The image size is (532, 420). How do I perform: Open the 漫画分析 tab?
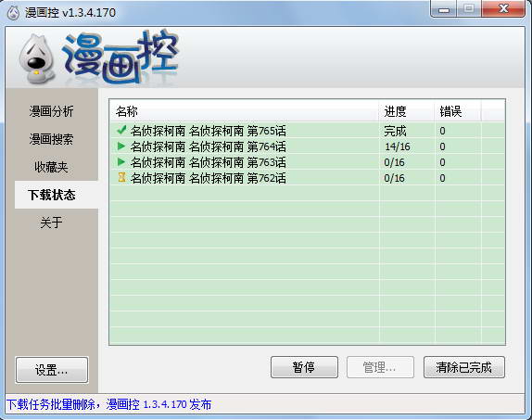pos(51,111)
